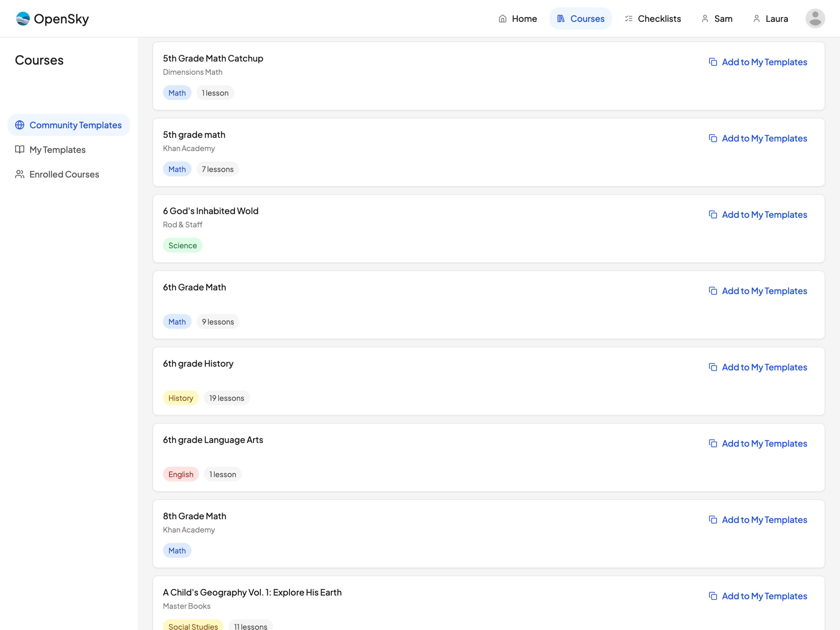The width and height of the screenshot is (840, 630).
Task: Click the Master Books publisher text
Action: click(x=186, y=606)
